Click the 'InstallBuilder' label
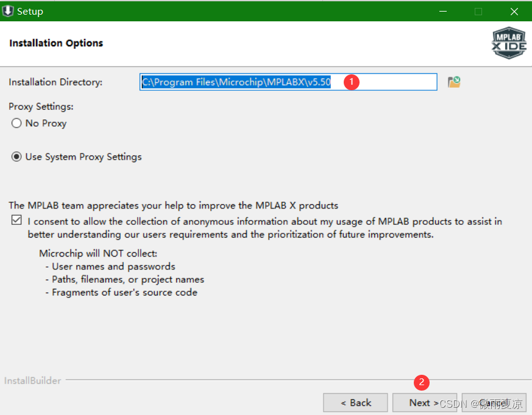532x415 pixels. point(32,380)
